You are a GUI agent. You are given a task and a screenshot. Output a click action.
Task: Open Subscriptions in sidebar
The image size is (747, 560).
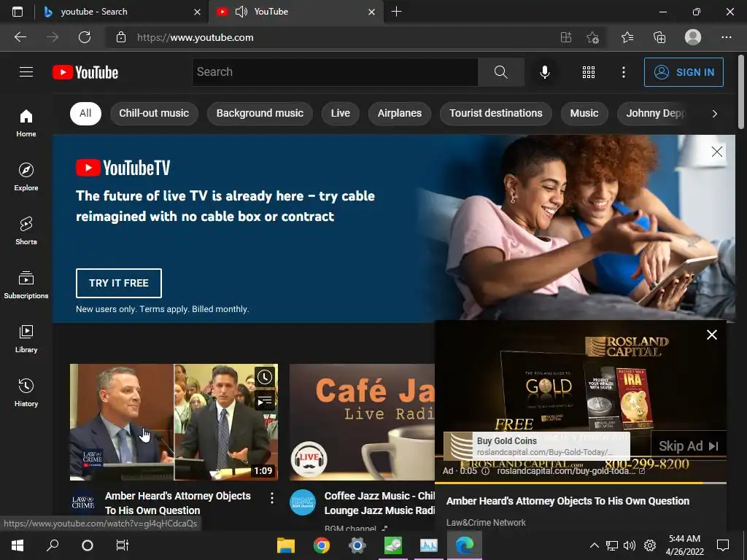pos(26,284)
